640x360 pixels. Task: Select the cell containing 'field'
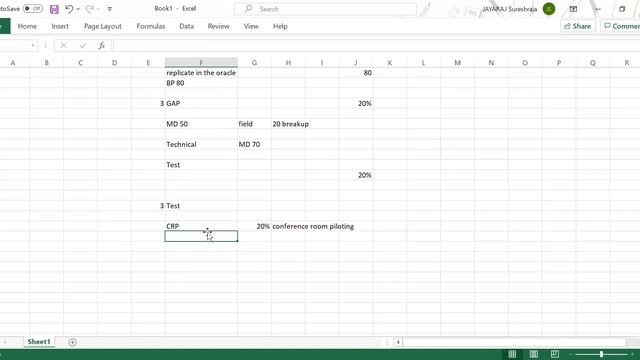(x=254, y=124)
